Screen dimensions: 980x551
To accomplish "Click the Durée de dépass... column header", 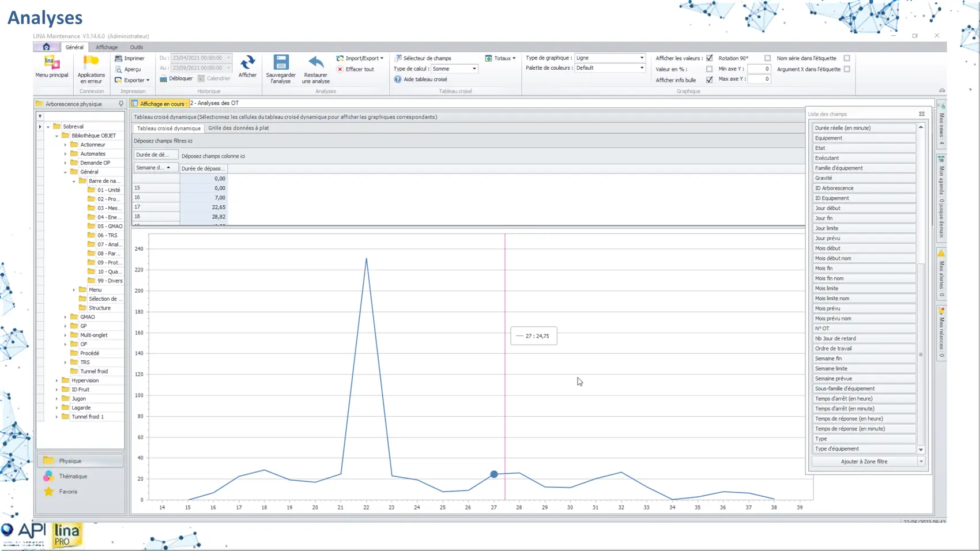I will coord(203,168).
